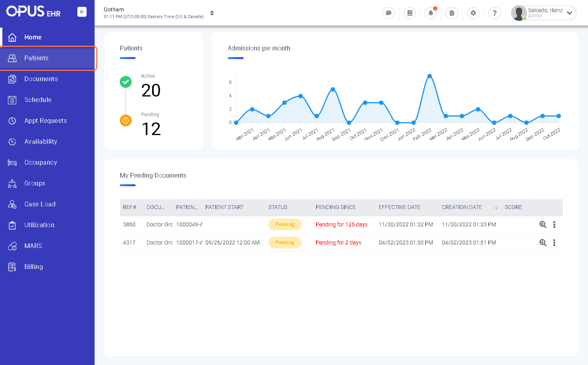Click the Case Load icon
588x365 pixels.
[x=12, y=204]
